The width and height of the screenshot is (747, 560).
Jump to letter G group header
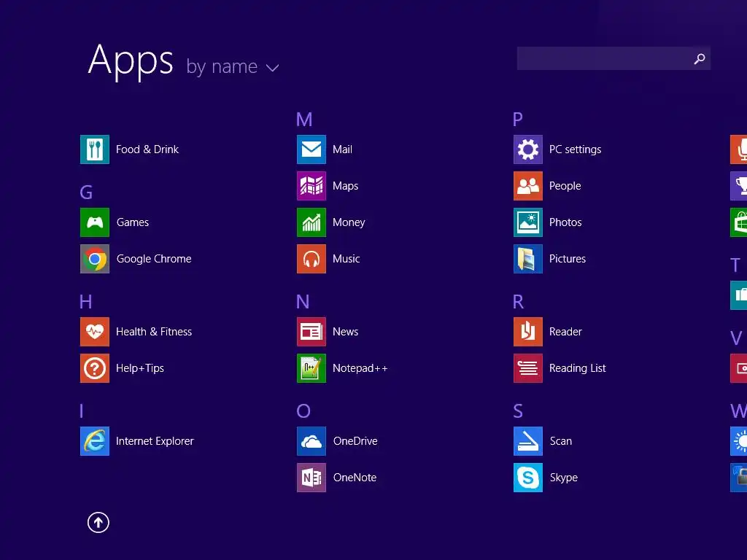(x=86, y=192)
